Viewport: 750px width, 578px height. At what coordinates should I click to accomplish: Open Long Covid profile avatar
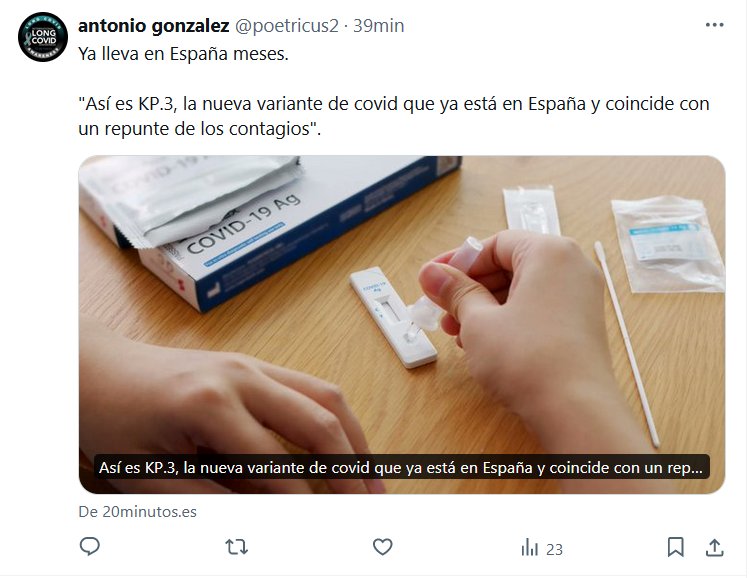tap(43, 37)
